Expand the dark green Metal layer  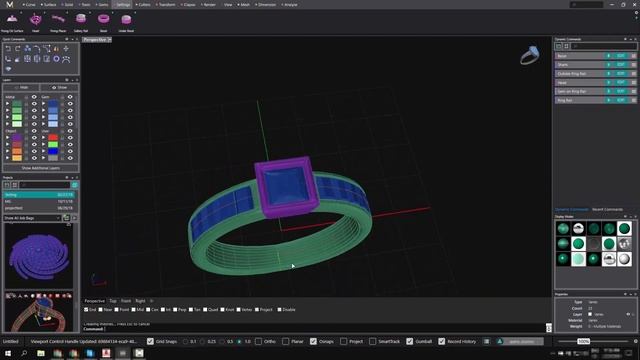(7, 104)
